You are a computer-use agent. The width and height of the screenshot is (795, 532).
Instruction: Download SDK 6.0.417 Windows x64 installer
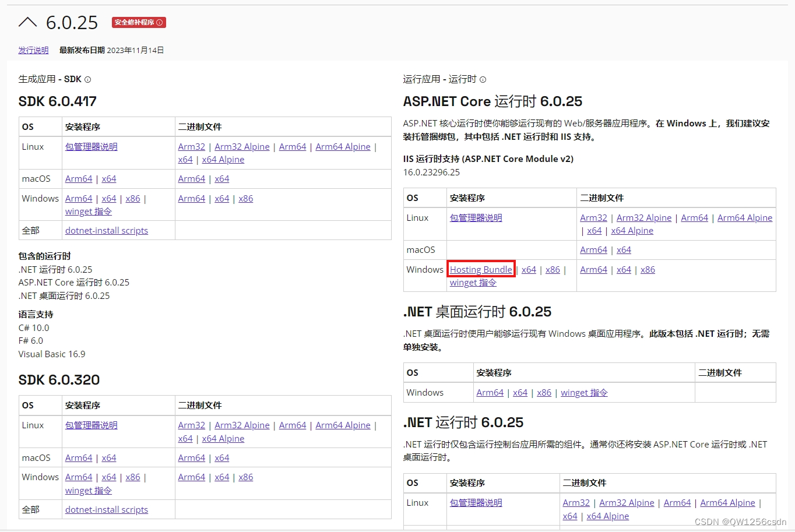(109, 199)
